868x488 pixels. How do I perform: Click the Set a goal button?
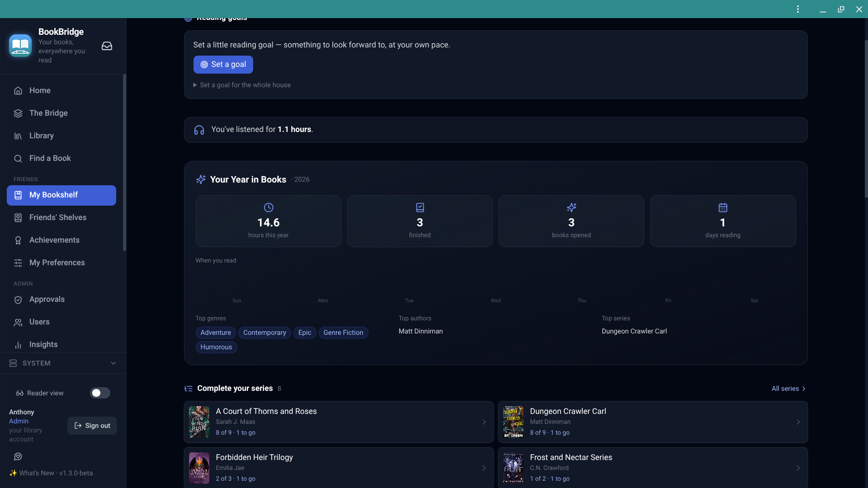[x=223, y=65]
